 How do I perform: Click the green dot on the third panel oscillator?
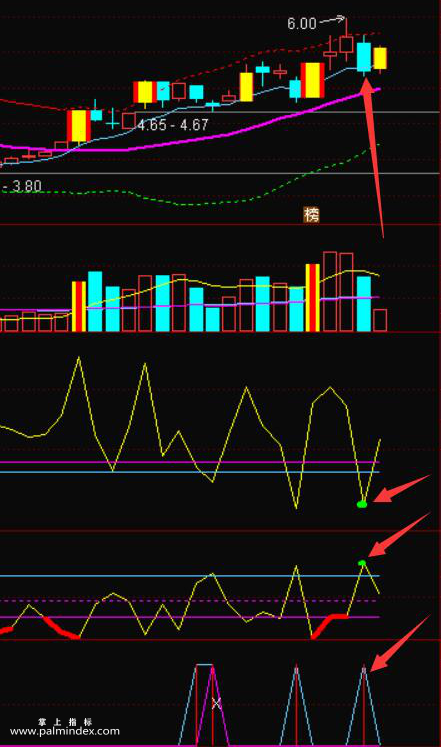pyautogui.click(x=362, y=504)
